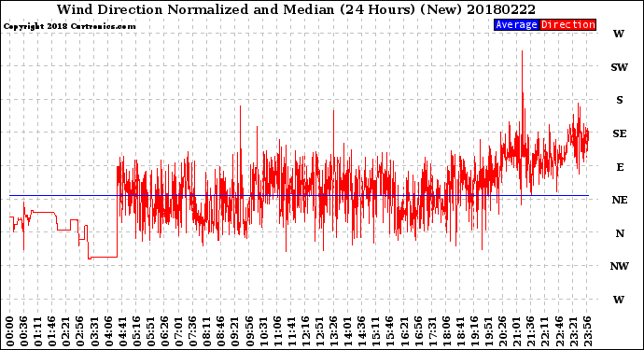Click the '04:41' time axis label
This screenshot has width=644, height=350.
(122, 331)
